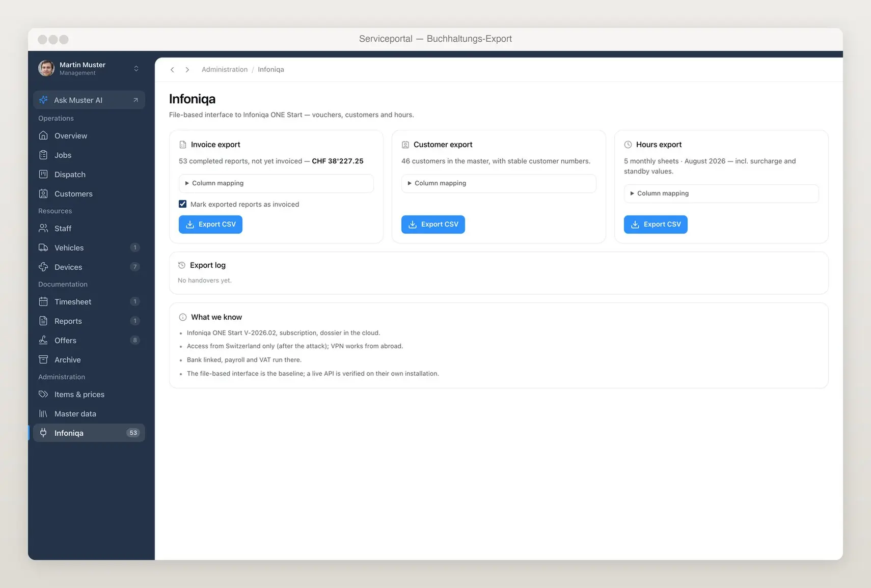
Task: Click the Jobs clipboard icon
Action: (43, 155)
